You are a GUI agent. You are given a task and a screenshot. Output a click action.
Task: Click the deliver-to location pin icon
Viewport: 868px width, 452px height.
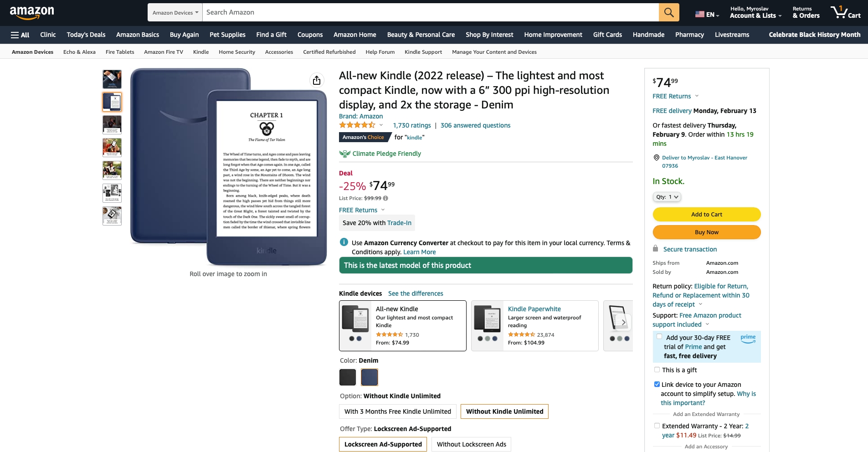click(x=656, y=158)
